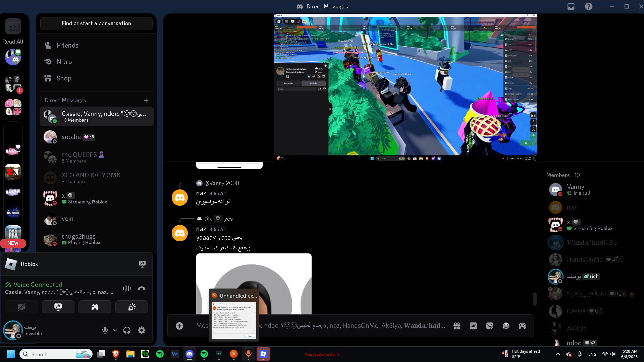Open the sticker picker

(x=490, y=326)
